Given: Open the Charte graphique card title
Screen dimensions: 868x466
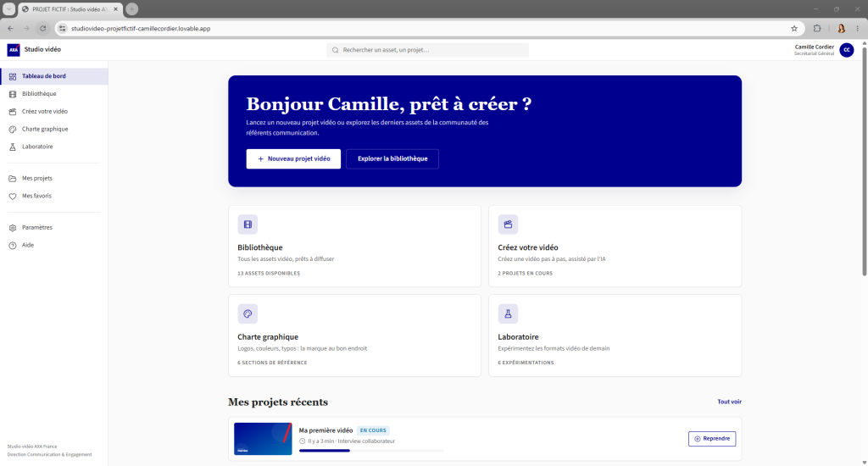Looking at the screenshot, I should point(268,336).
